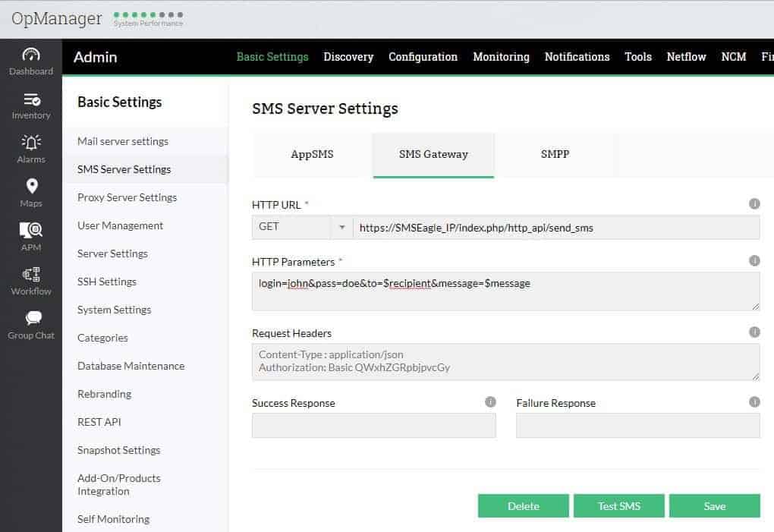
Task: Click the Delete button
Action: tap(524, 506)
